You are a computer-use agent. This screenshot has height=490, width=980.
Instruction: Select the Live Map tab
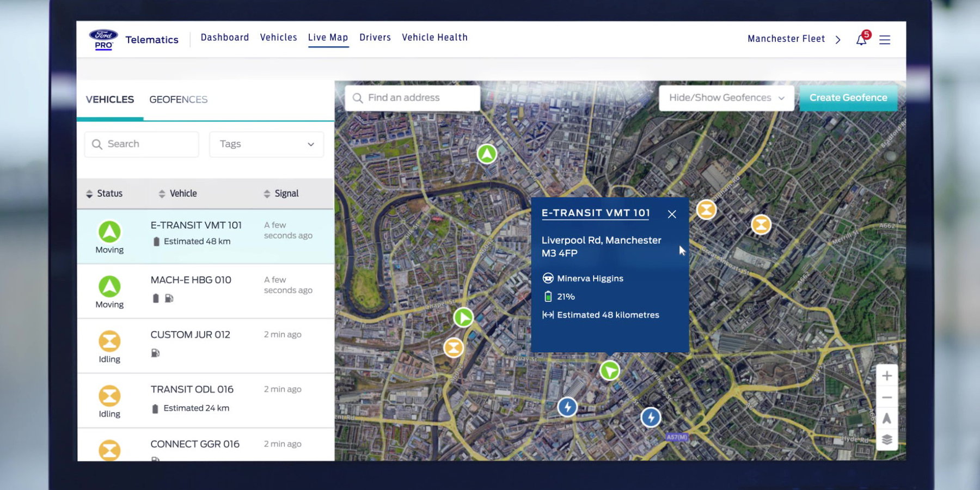[328, 38]
